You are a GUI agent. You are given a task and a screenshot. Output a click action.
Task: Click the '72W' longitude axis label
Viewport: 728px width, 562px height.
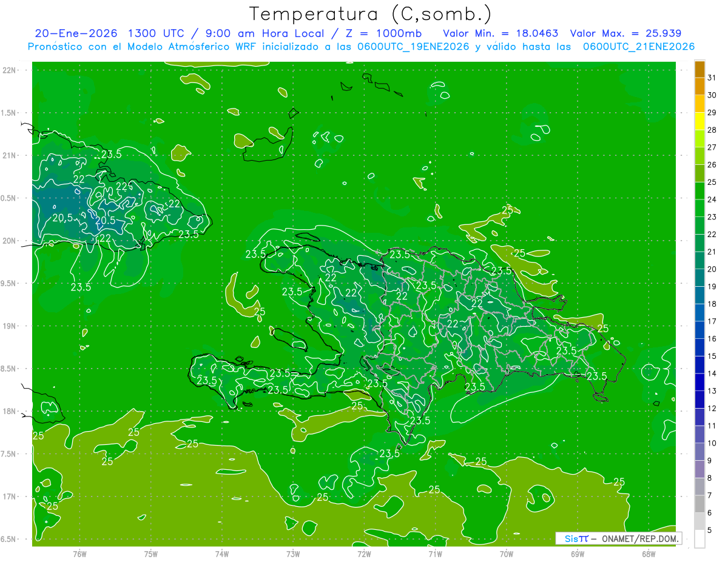tap(365, 553)
